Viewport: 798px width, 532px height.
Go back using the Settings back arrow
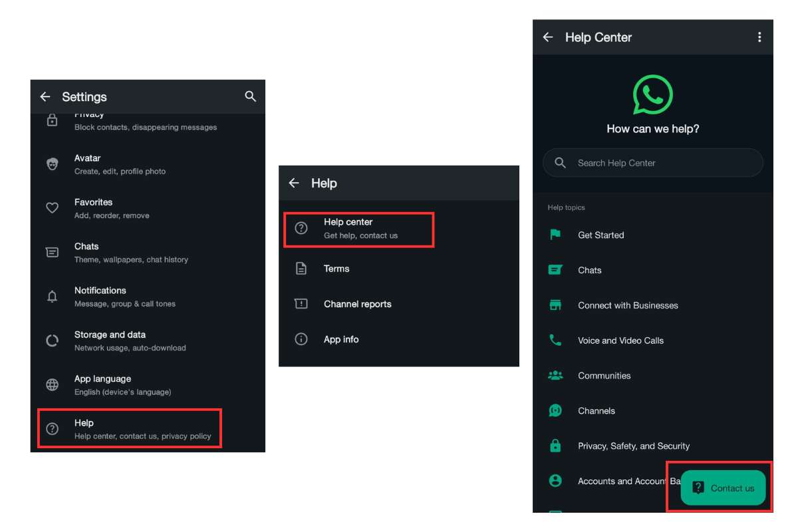(45, 97)
